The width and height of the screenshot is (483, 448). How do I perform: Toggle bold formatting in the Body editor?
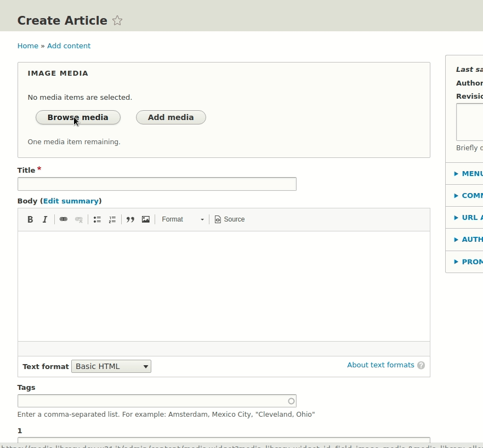[x=30, y=219]
